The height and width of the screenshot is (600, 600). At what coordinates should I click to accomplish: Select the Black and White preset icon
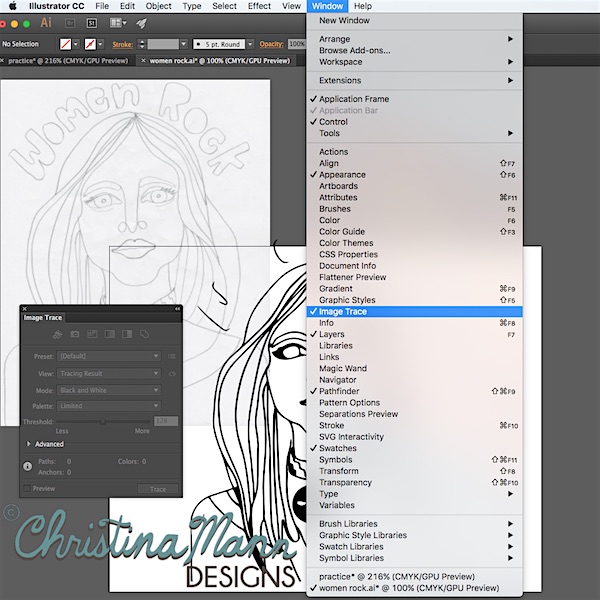coord(127,334)
